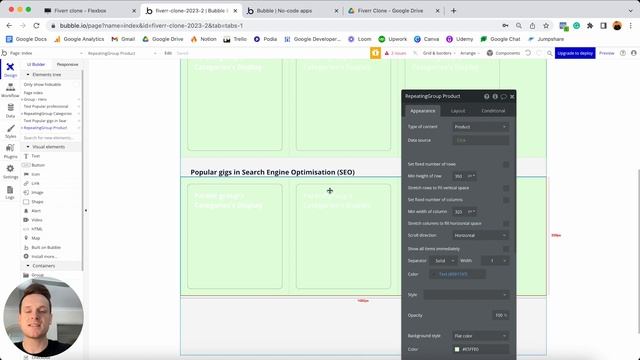
Task: Open the Workflow section
Action: 10,91
